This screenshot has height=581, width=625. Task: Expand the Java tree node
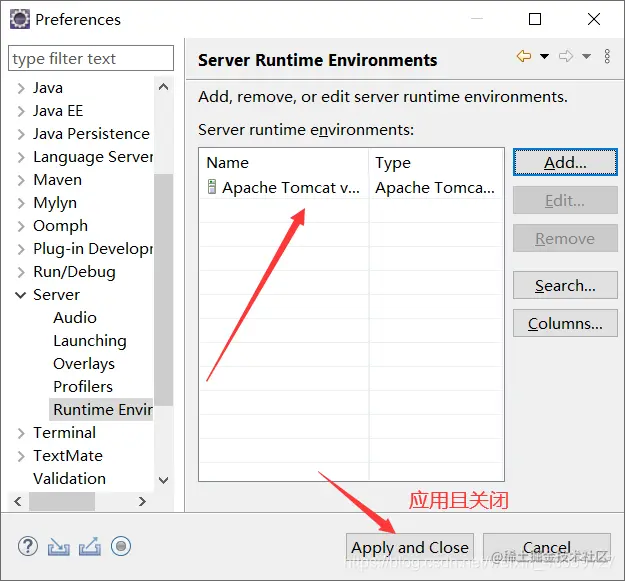21,88
